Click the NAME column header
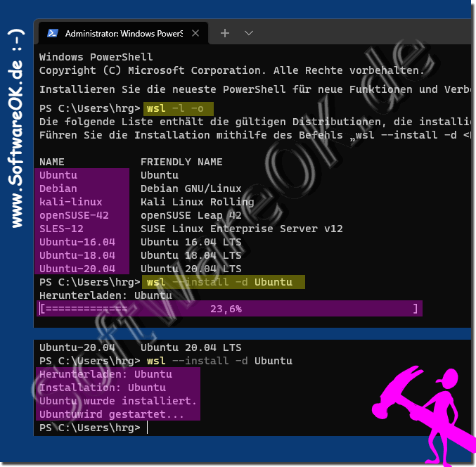Image resolution: width=476 pixels, height=467 pixels. click(51, 162)
